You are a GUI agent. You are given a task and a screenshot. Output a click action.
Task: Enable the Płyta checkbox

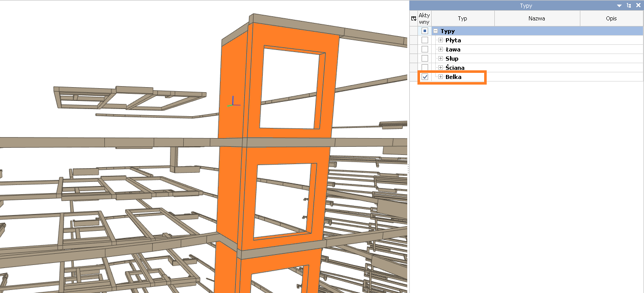[x=425, y=40]
